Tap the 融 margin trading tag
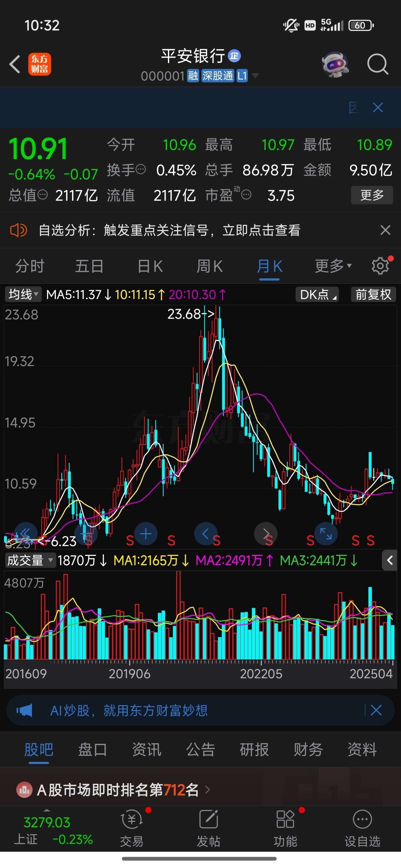The width and height of the screenshot is (401, 868). click(193, 76)
